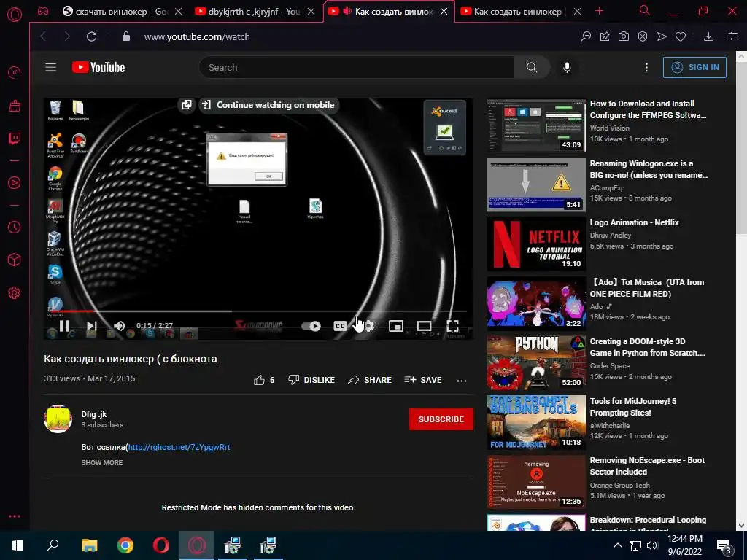Focus the YouTube Search field
Screen dimensions: 747x560
click(356, 67)
